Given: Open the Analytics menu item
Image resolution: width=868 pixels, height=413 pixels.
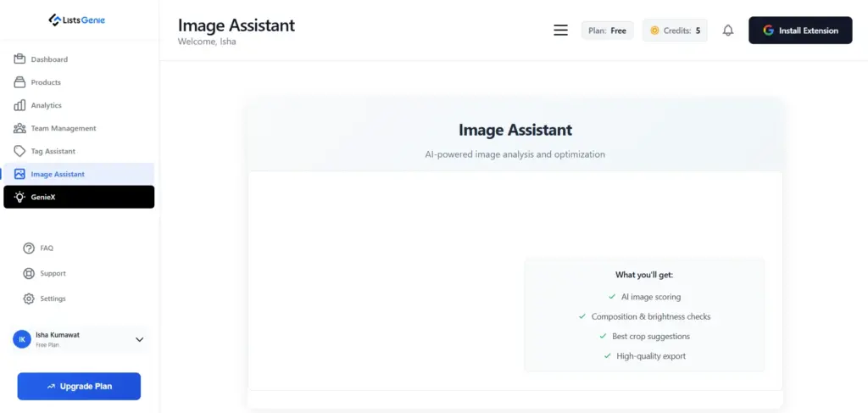Looking at the screenshot, I should coord(79,105).
